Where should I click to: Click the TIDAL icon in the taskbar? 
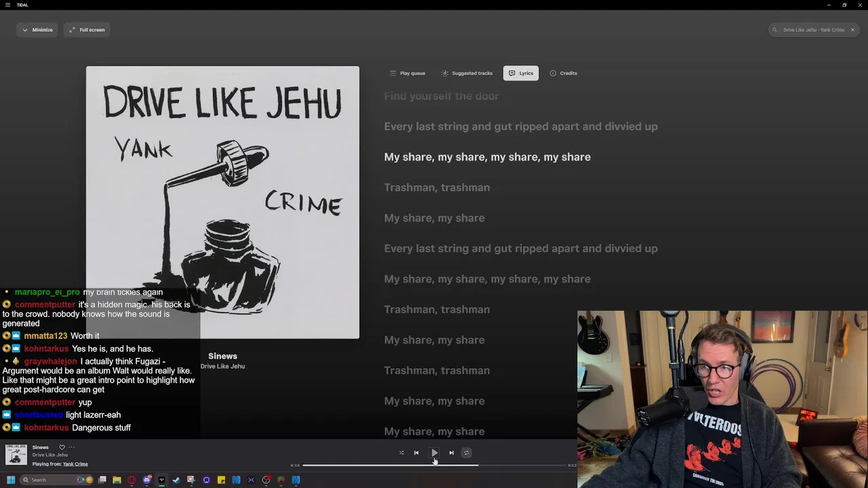click(161, 480)
